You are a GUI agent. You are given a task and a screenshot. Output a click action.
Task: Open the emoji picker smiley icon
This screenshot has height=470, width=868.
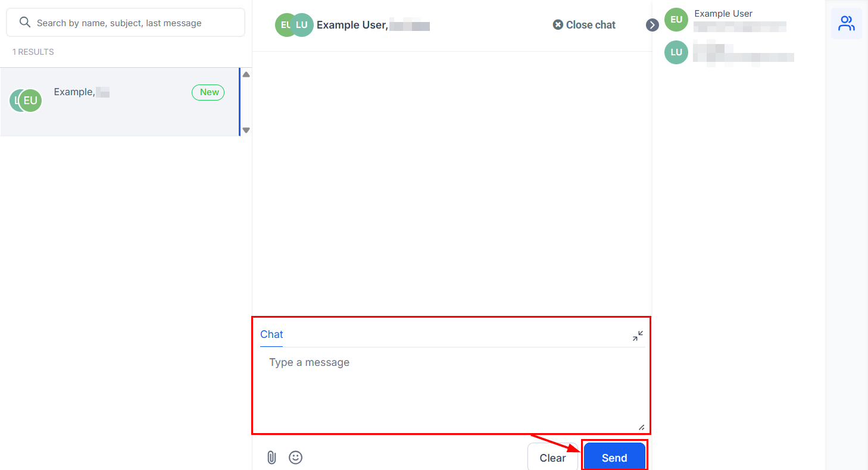[x=295, y=458]
